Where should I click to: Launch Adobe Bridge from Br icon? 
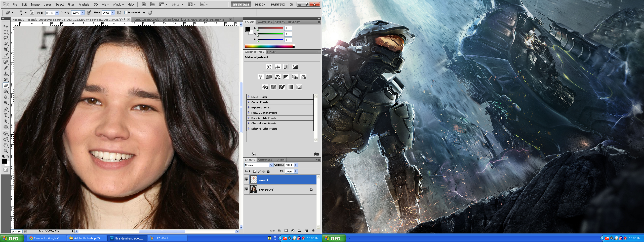click(144, 4)
